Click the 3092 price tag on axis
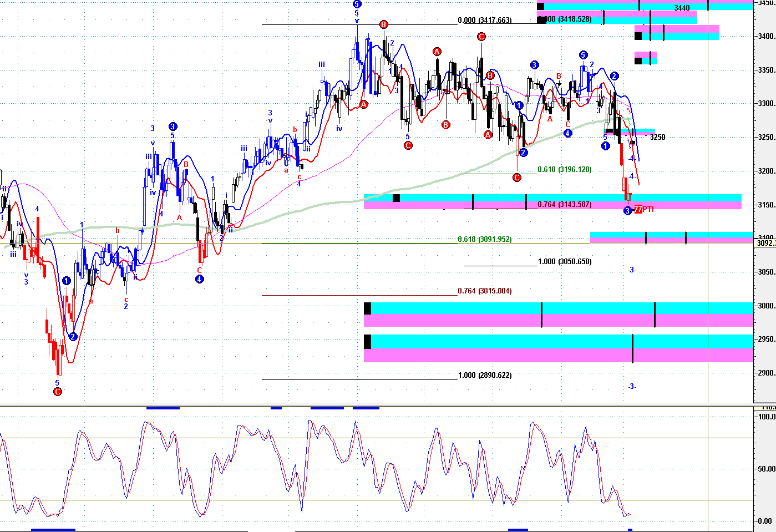The image size is (776, 532). [x=765, y=242]
